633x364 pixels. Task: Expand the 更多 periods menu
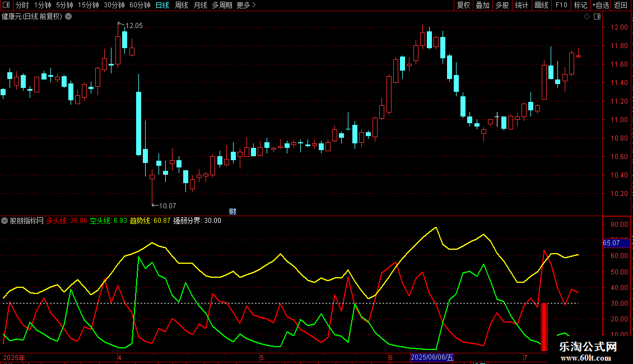(x=246, y=5)
